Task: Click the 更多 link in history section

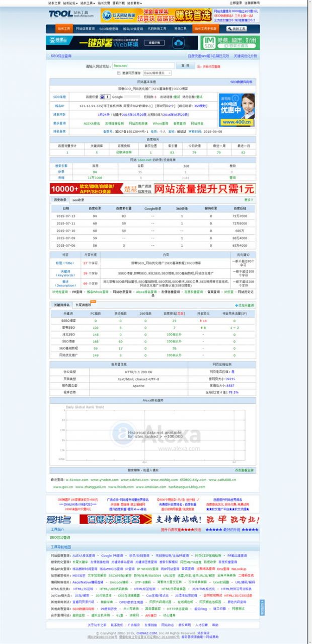Action: pos(248,200)
